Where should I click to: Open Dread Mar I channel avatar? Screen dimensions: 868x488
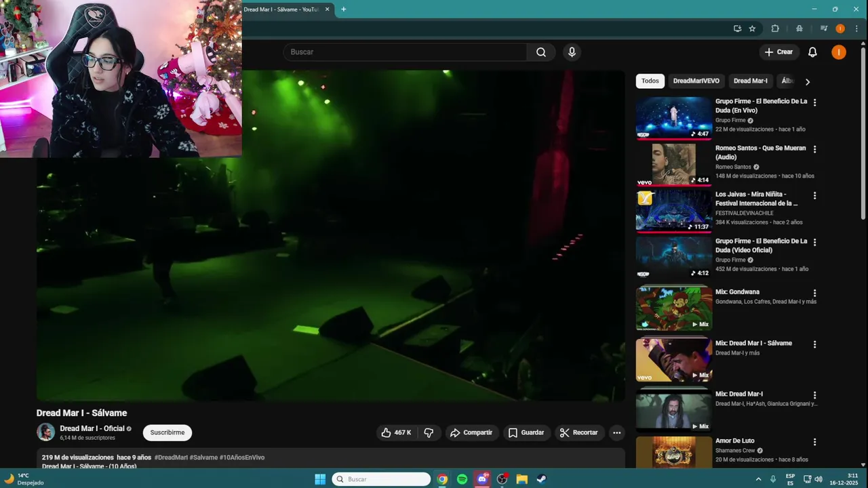45,432
